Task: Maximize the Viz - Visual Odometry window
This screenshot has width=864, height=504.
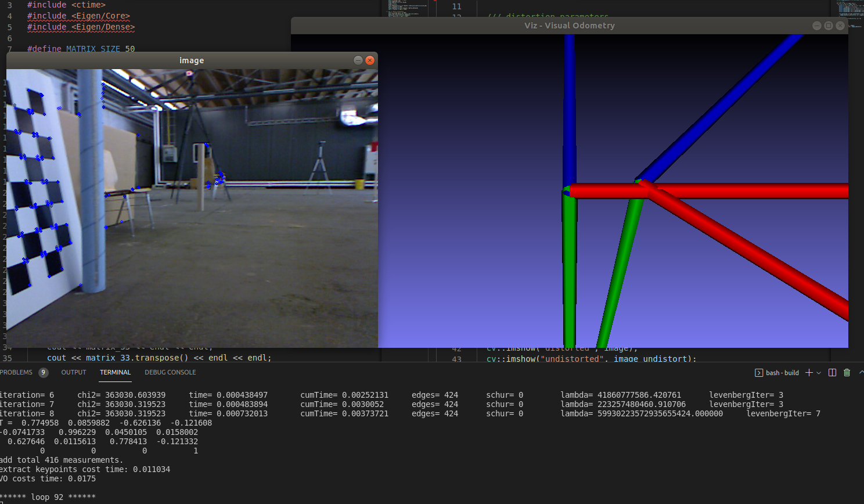Action: tap(829, 26)
